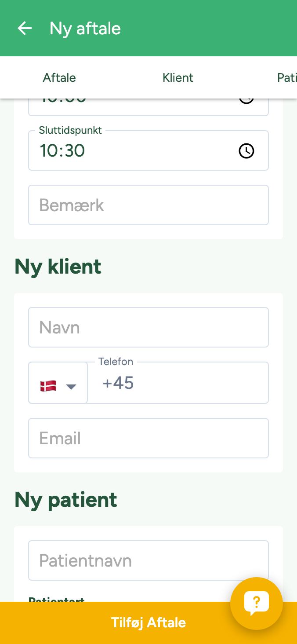Viewport: 297px width, 644px height.
Task: Focus the Email input field
Action: (148, 439)
